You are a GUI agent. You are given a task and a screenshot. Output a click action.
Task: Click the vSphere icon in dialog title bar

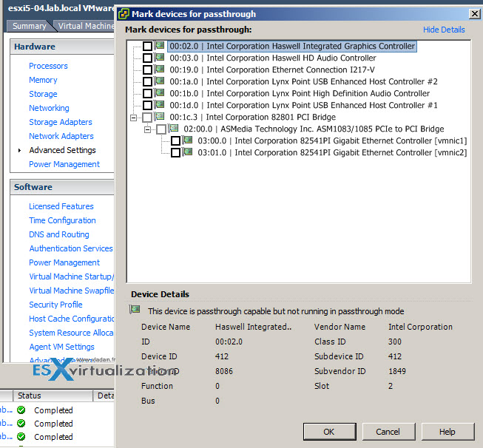[124, 14]
